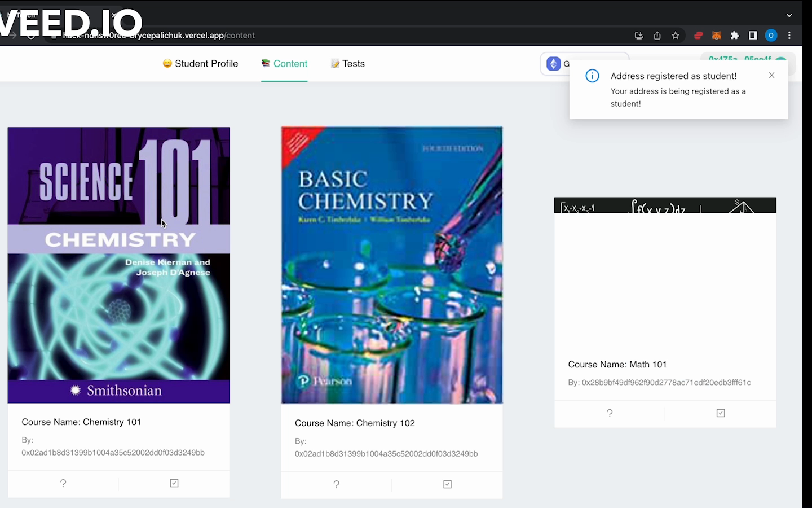Open the Extensions puzzle-piece menu
812x508 pixels.
pyautogui.click(x=735, y=36)
